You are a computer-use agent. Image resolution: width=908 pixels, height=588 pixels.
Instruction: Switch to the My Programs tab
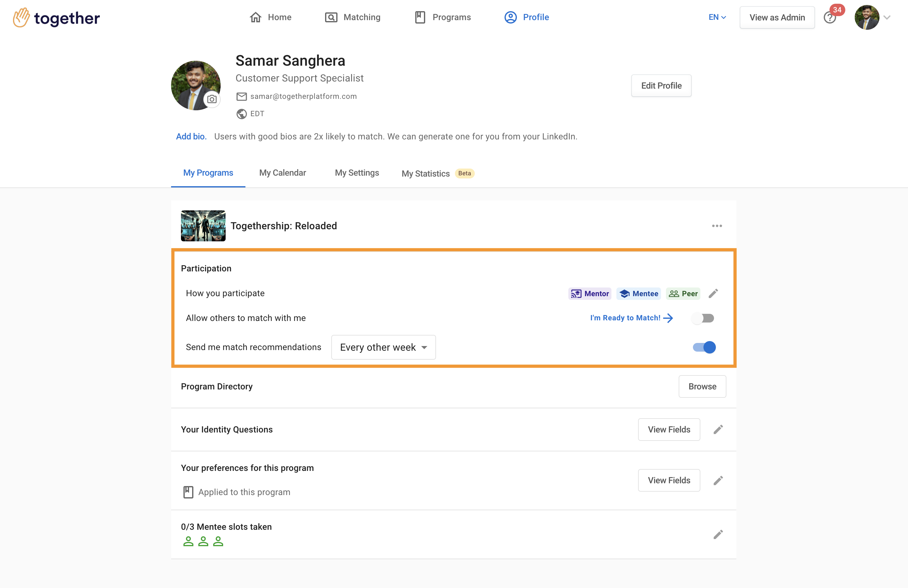208,173
